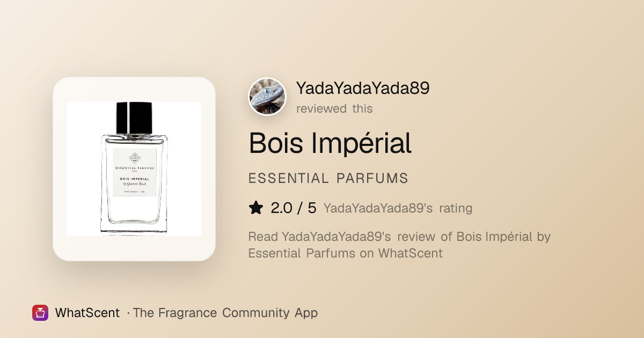The height and width of the screenshot is (338, 644).
Task: Click the rounded white product card frame
Action: click(134, 169)
